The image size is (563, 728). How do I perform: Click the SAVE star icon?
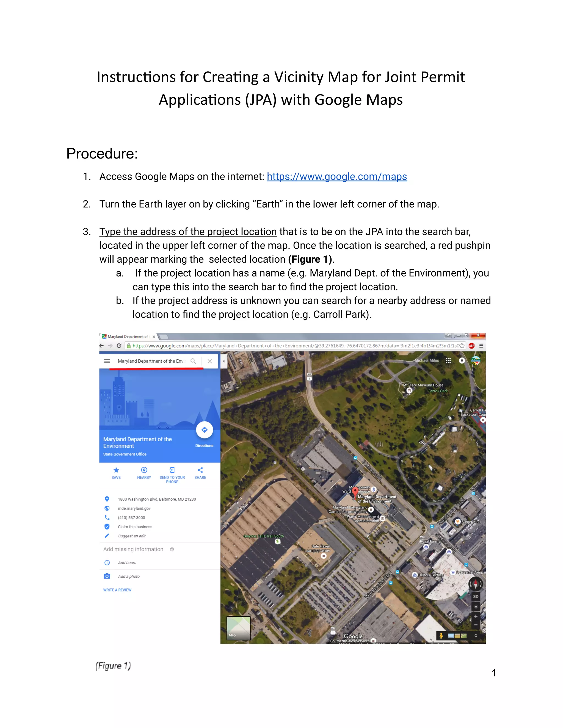point(116,470)
